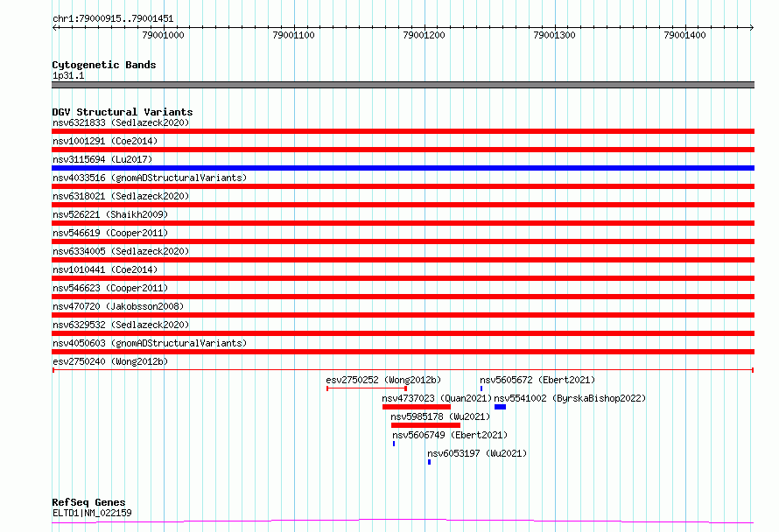Select the blue nsv5541002 variant block

coord(501,407)
